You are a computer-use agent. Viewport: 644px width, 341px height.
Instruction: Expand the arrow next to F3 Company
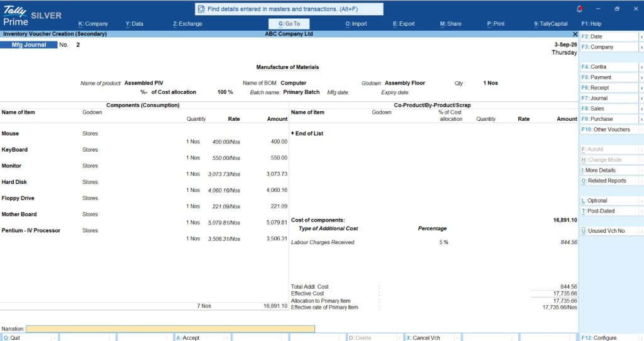click(641, 47)
